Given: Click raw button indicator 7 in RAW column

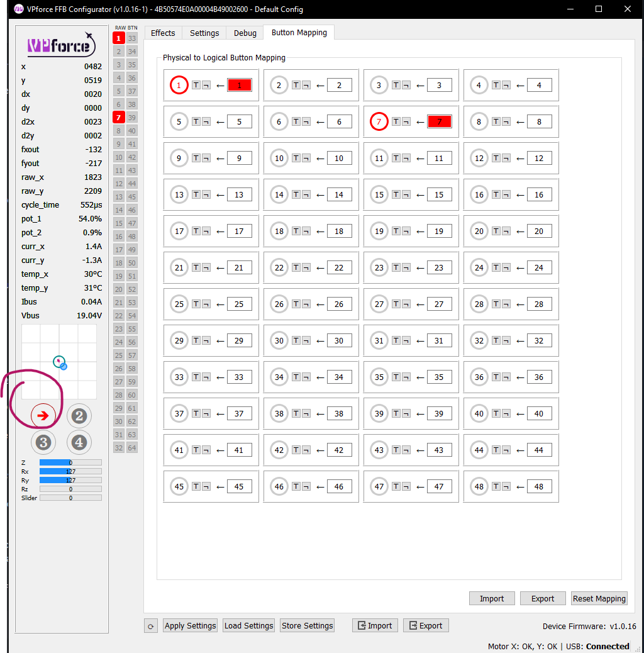Looking at the screenshot, I should click(119, 118).
